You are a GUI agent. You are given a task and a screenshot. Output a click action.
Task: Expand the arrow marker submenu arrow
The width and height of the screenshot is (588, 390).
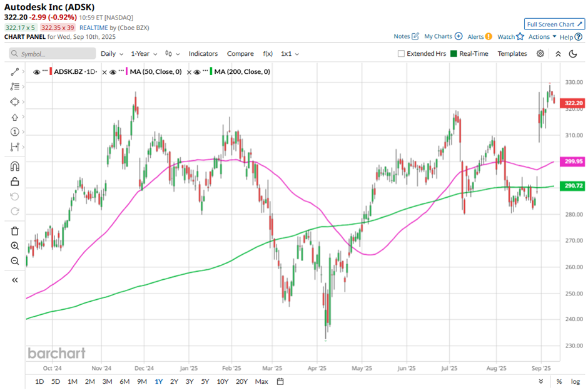click(23, 116)
